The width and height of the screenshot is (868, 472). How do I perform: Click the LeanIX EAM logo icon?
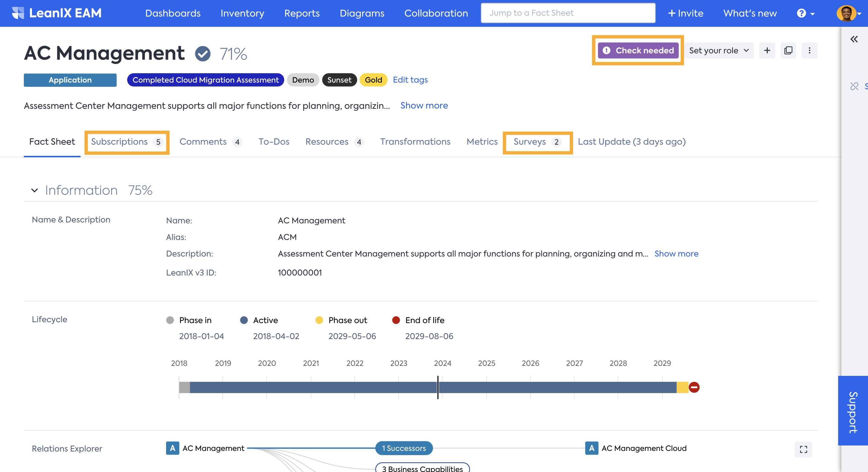point(18,13)
